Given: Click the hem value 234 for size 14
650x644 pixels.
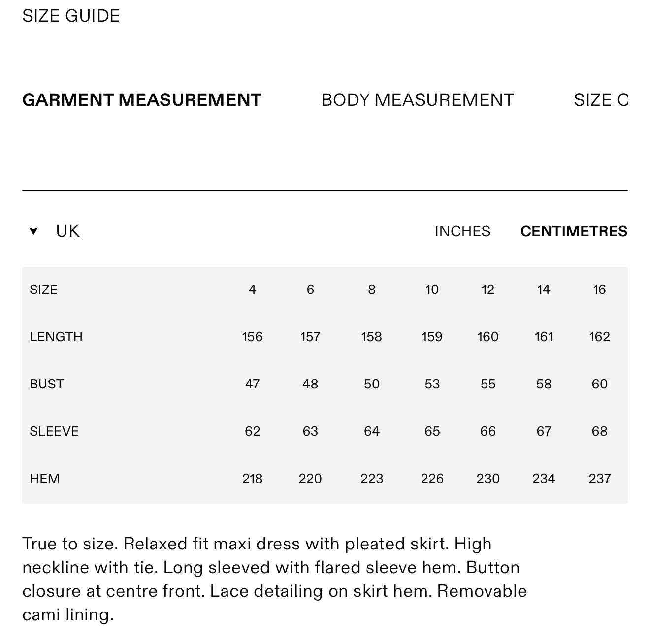Looking at the screenshot, I should 544,479.
